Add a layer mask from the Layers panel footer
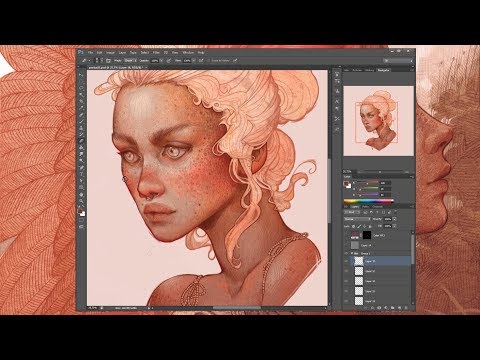The image size is (480, 360). 379,308
